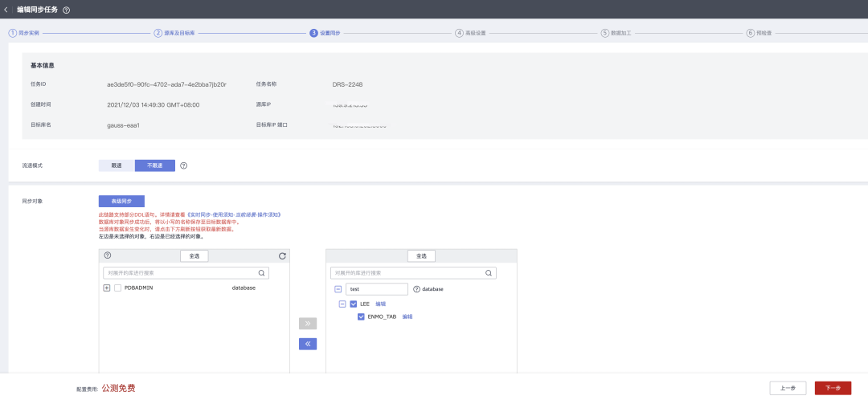Viewport: 868px width, 400px height.
Task: Click the task name DRS-2248
Action: point(348,84)
